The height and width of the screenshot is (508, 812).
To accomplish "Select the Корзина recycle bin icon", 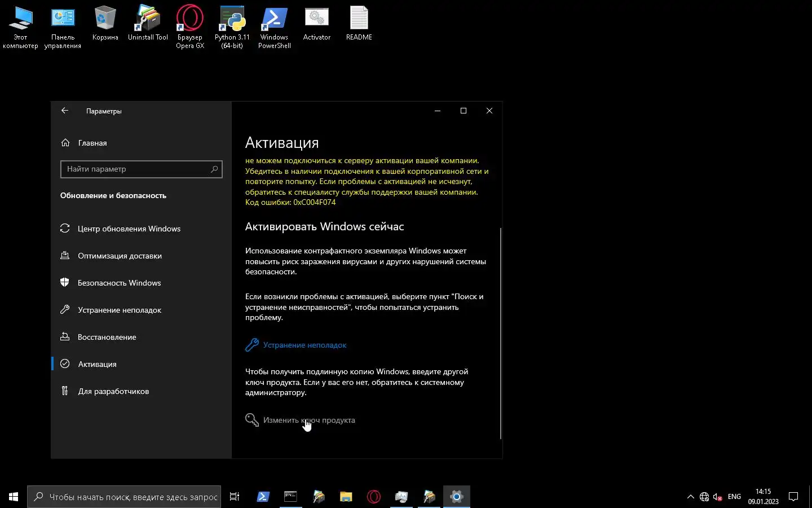I will (105, 24).
